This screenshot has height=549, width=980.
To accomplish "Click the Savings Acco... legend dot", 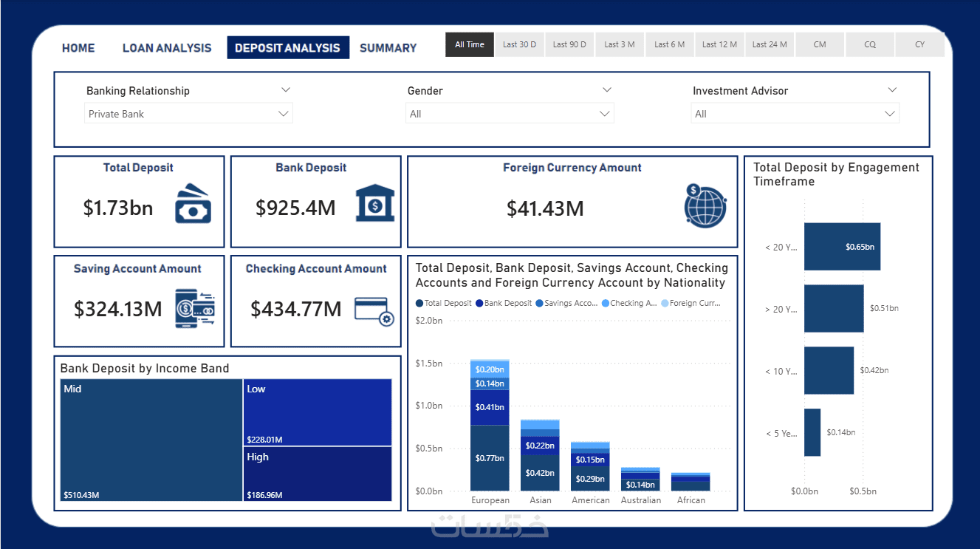I will coord(539,304).
